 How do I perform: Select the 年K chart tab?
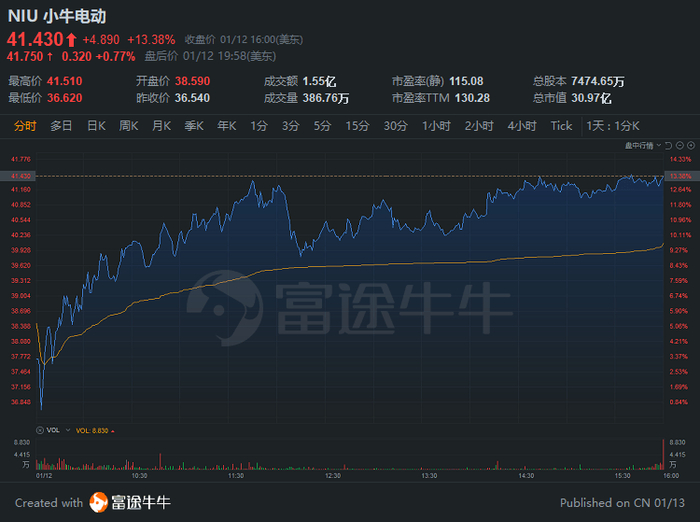(x=226, y=126)
